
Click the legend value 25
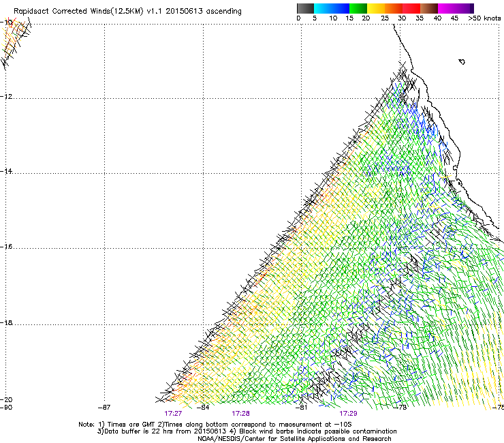point(385,18)
